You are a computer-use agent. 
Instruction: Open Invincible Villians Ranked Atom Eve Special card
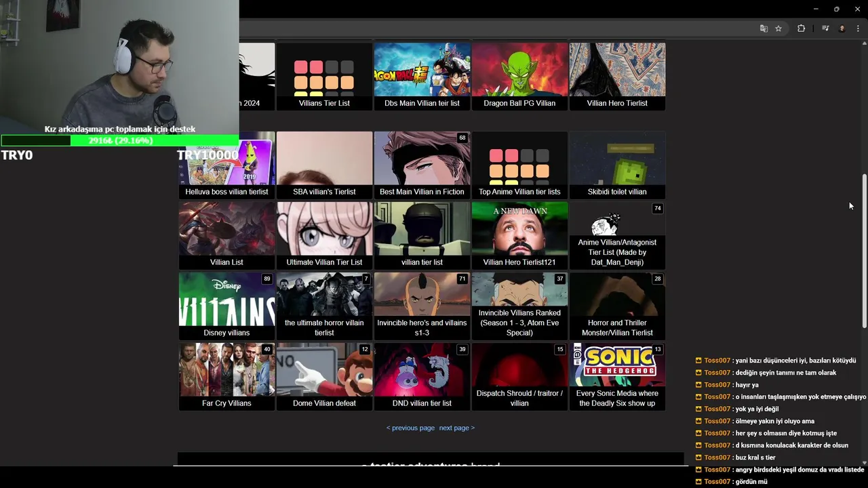point(519,306)
